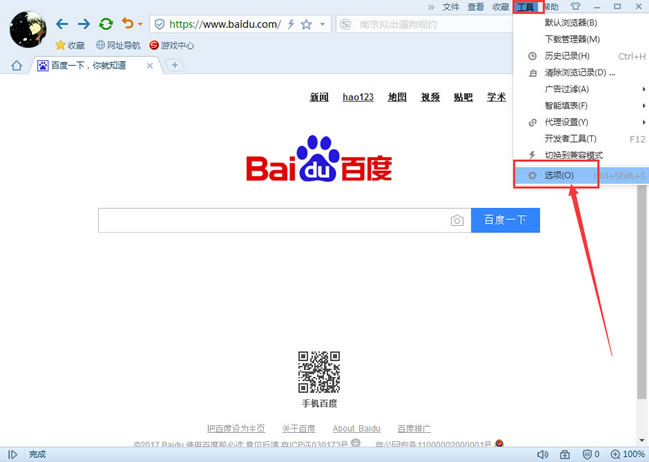The height and width of the screenshot is (462, 649).
Task: Open dropdown arrow next to bookmark star
Action: click(323, 23)
